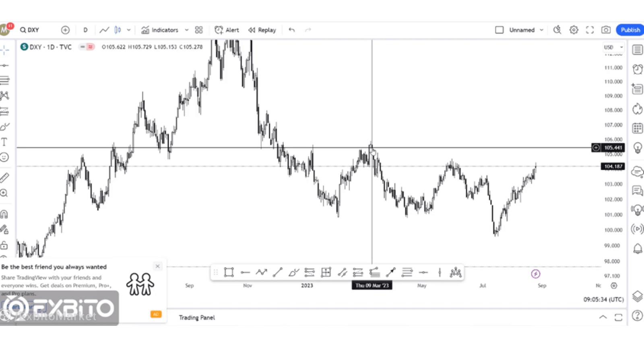Image resolution: width=644 pixels, height=362 pixels.
Task: Open the streams broadcast icon
Action: point(637,229)
